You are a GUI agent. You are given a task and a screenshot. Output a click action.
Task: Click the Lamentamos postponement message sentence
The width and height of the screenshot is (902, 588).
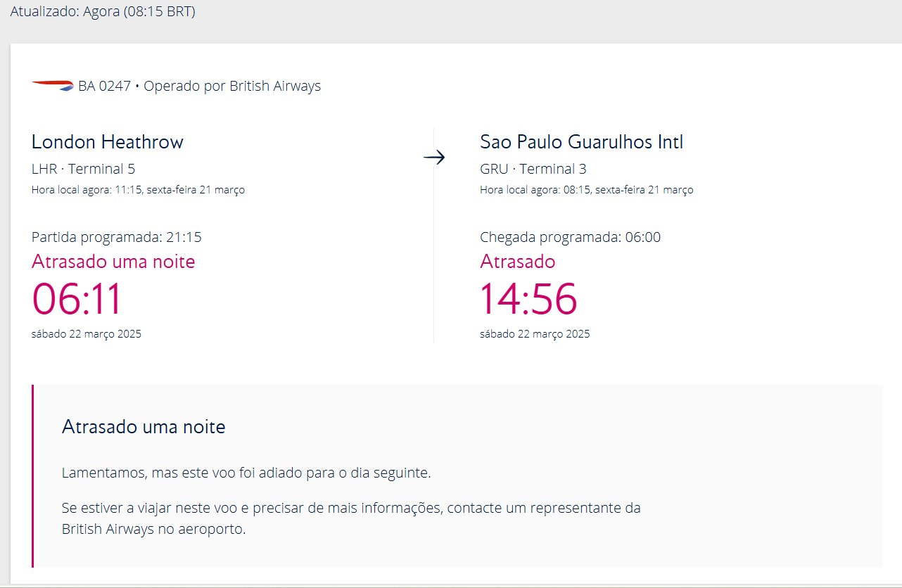246,473
